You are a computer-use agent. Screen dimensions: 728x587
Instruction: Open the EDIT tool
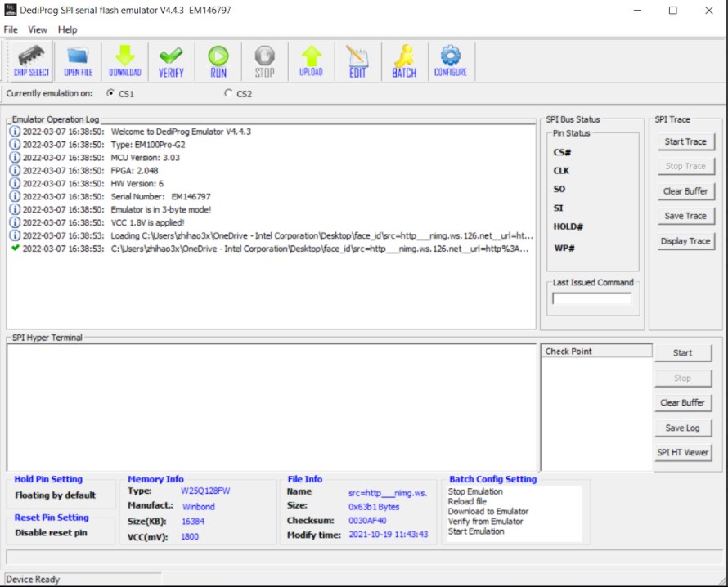(357, 60)
